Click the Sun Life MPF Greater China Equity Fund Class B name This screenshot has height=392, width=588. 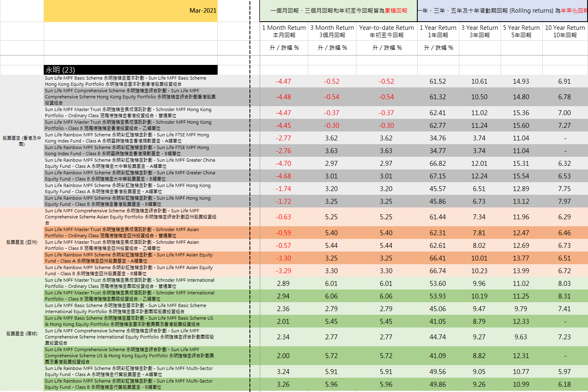coord(131,176)
